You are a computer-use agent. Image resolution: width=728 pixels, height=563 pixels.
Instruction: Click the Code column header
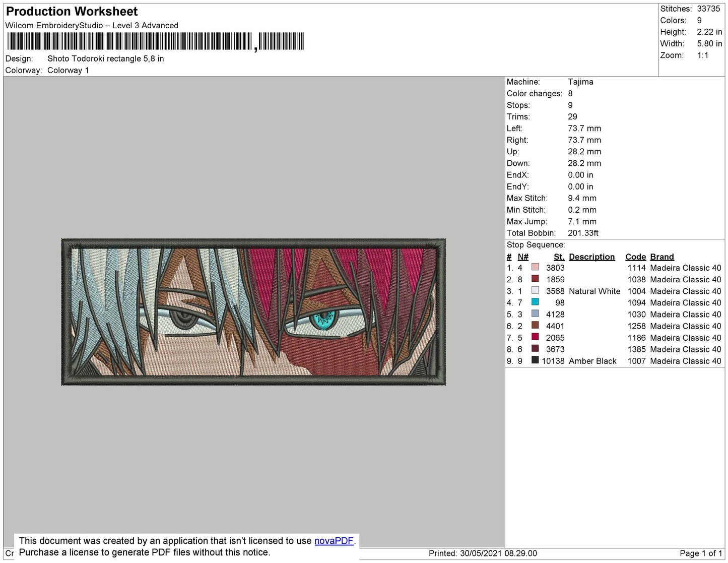click(x=635, y=257)
